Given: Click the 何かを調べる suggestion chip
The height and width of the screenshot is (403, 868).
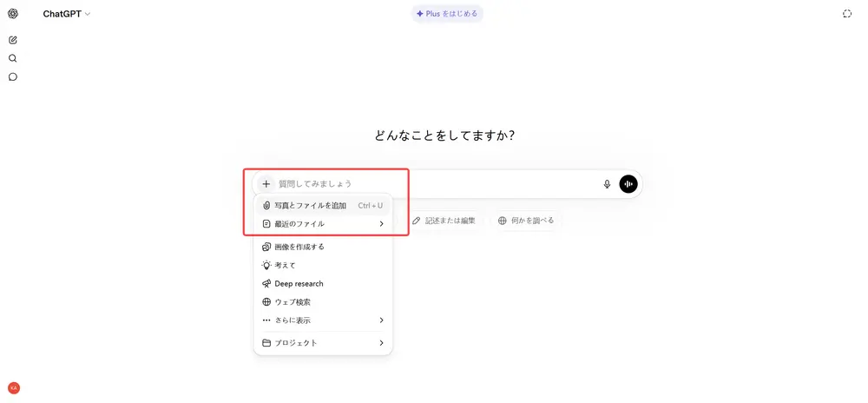Looking at the screenshot, I should coord(526,221).
